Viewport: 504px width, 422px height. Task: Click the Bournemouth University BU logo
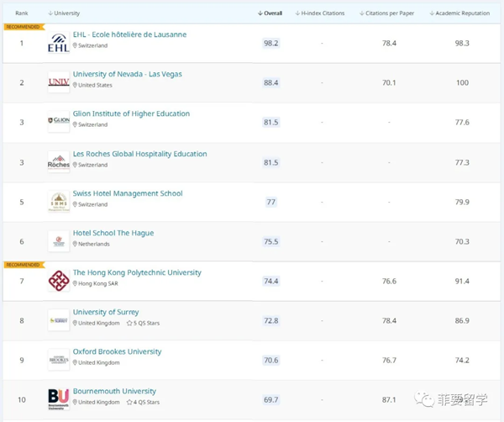point(59,399)
